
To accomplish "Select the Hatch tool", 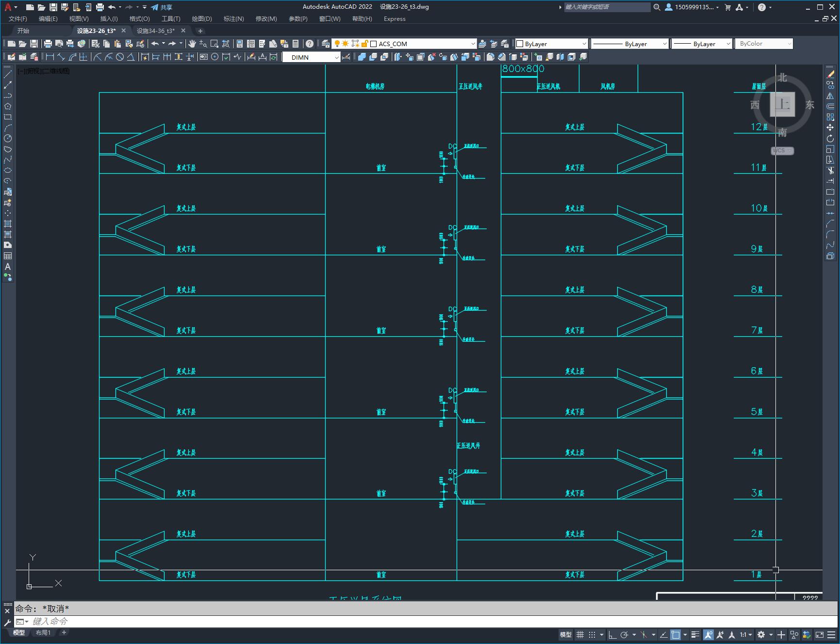I will 8,224.
